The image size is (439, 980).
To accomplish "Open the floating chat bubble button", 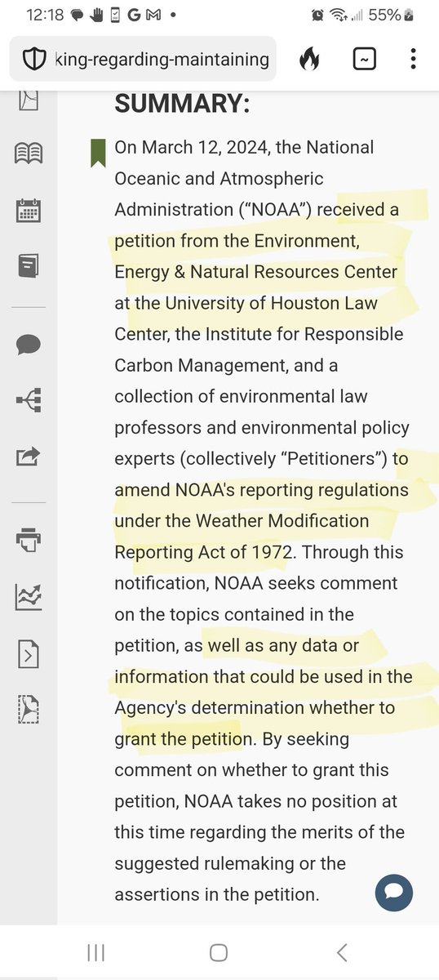I will 394,891.
